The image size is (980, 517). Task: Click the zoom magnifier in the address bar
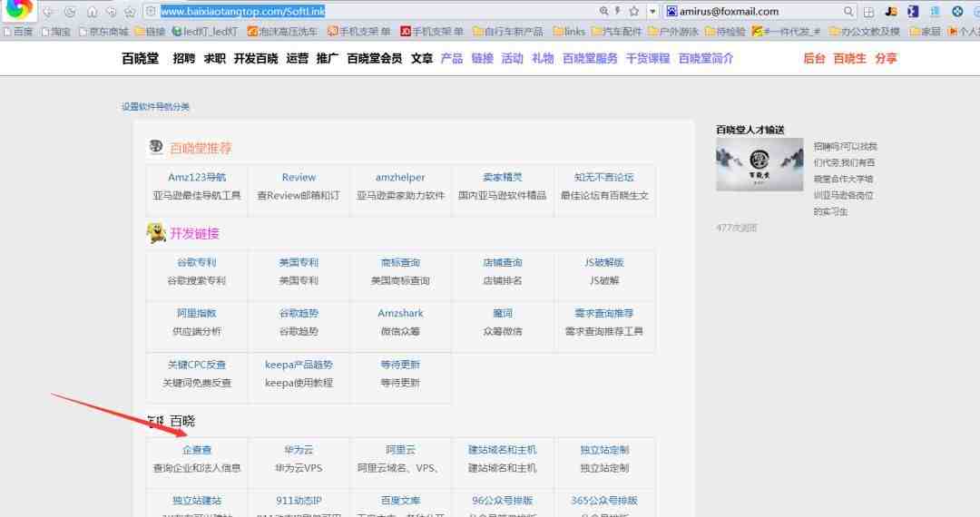click(x=603, y=11)
